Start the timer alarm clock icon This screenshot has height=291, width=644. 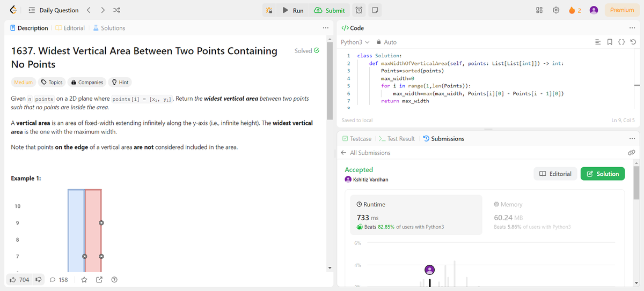click(x=360, y=10)
